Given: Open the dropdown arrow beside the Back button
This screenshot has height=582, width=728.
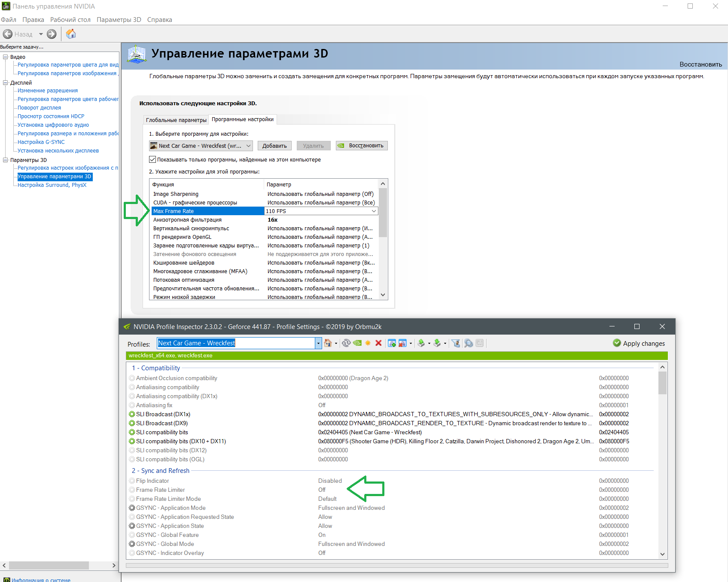Looking at the screenshot, I should (41, 34).
